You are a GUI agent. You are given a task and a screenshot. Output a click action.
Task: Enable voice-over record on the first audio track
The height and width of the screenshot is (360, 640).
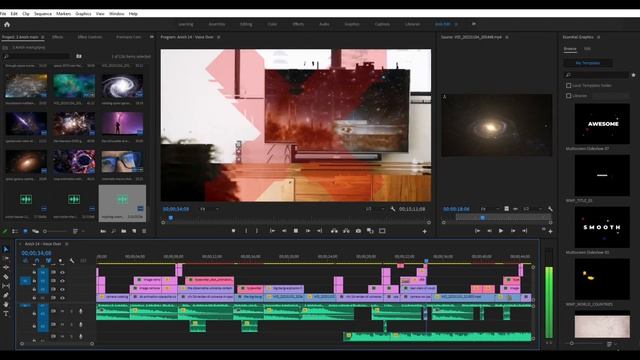[x=80, y=311]
